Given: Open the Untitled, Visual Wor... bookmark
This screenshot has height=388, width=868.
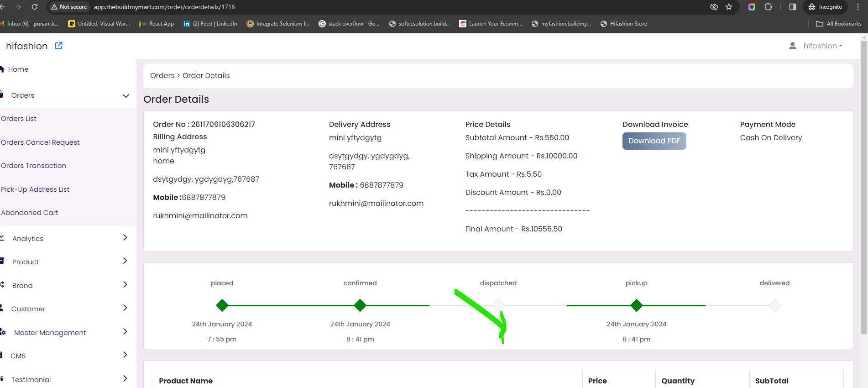Looking at the screenshot, I should click(99, 24).
